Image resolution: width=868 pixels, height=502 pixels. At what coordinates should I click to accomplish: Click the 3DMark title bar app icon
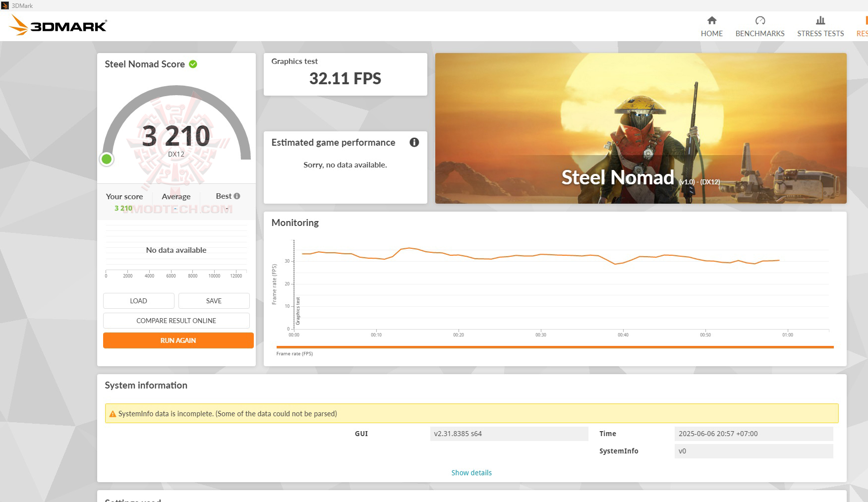(5, 5)
